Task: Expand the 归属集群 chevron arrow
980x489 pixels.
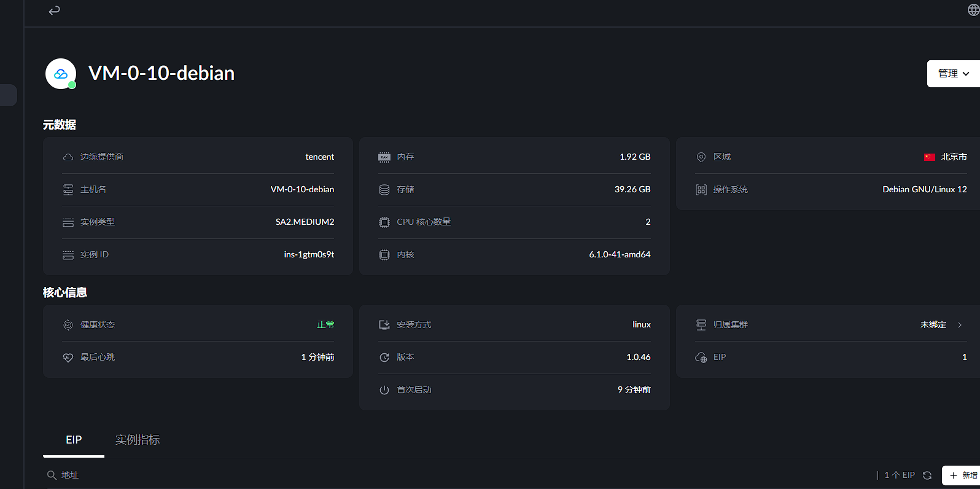Action: (960, 325)
